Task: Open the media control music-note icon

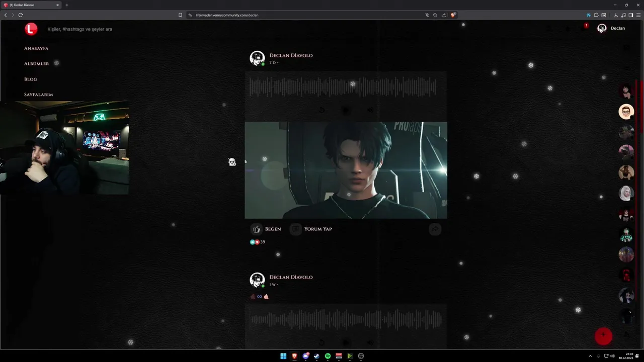Action: point(623,15)
